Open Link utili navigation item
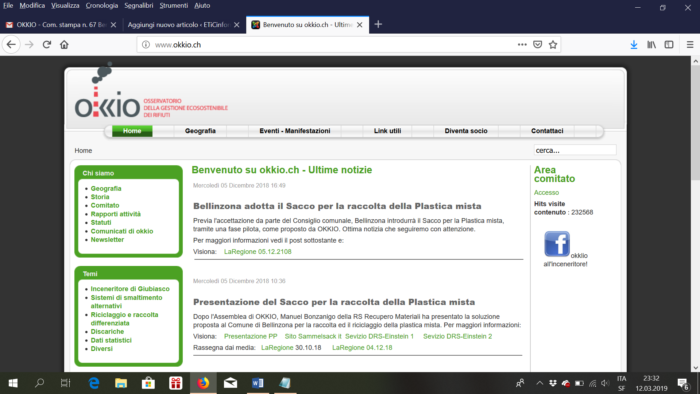700x394 pixels. click(x=388, y=131)
